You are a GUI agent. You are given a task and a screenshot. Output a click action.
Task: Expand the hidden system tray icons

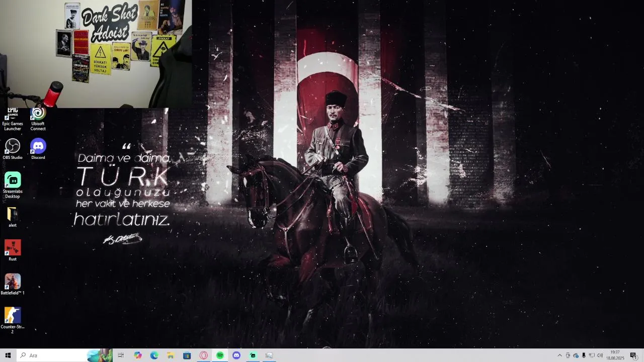(559, 355)
